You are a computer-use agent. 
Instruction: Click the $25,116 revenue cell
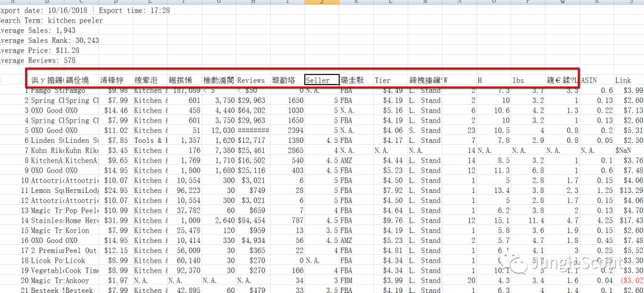tap(253, 170)
